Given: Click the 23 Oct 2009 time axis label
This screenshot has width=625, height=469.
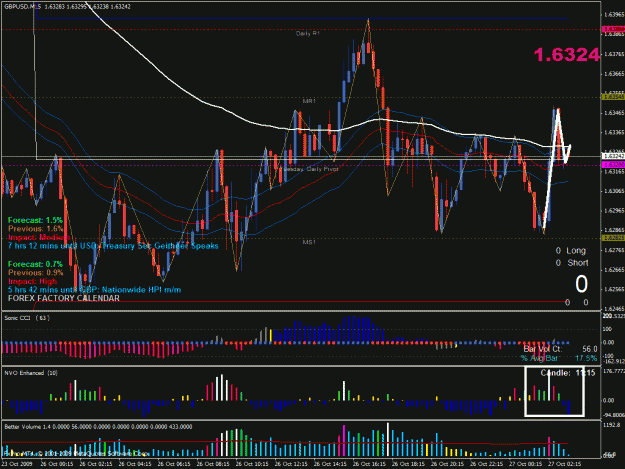Looking at the screenshot, I should (x=17, y=464).
